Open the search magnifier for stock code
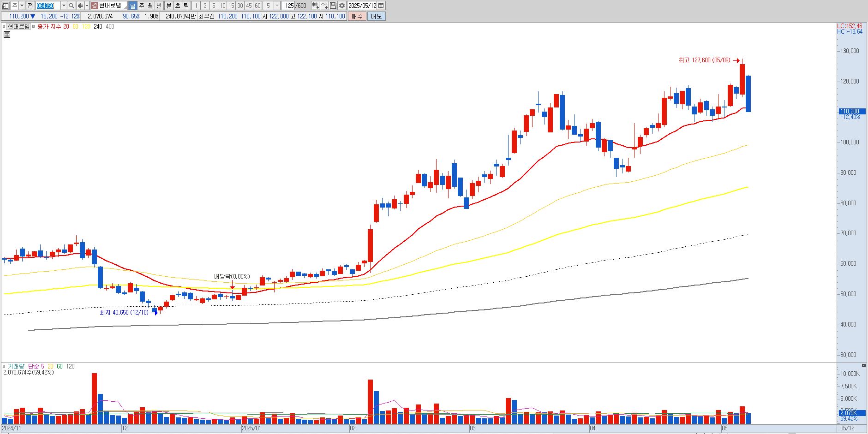Image resolution: width=868 pixels, height=434 pixels. [x=71, y=6]
